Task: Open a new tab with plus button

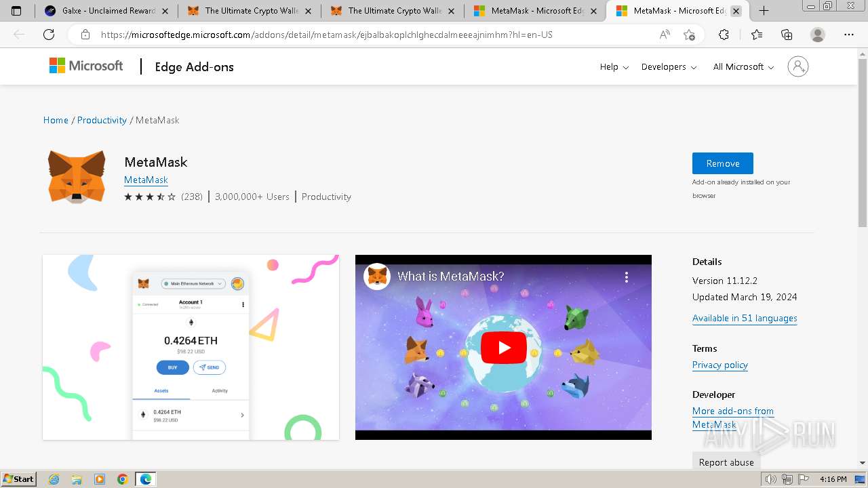Action: tap(764, 11)
